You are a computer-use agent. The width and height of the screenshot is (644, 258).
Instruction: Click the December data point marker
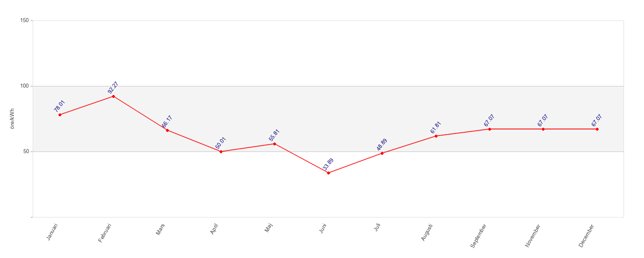pyautogui.click(x=597, y=129)
